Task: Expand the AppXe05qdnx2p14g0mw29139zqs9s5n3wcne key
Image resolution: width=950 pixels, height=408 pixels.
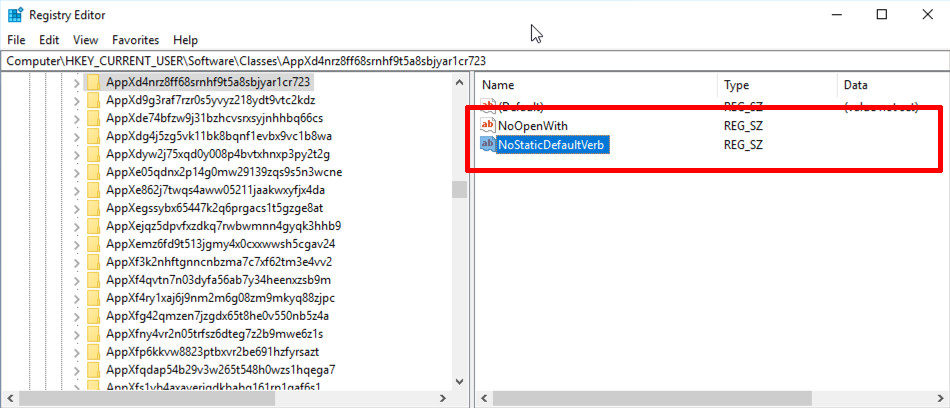Action: 76,172
